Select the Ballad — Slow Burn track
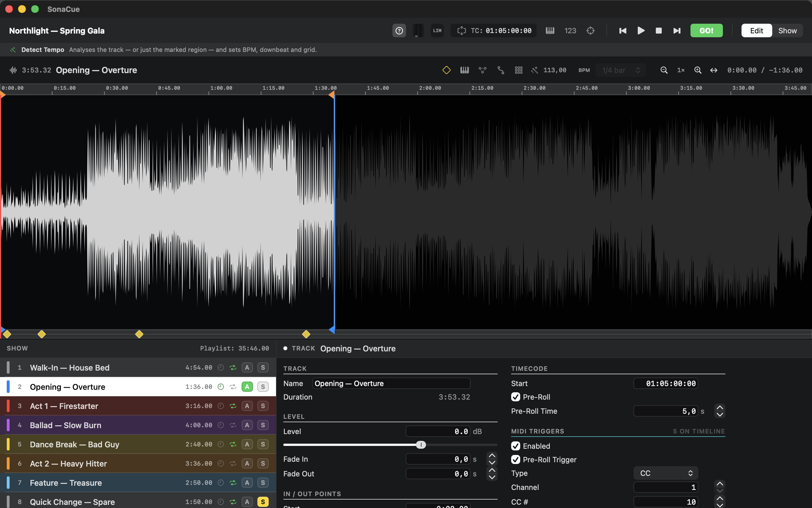This screenshot has height=508, width=812. tap(138, 425)
